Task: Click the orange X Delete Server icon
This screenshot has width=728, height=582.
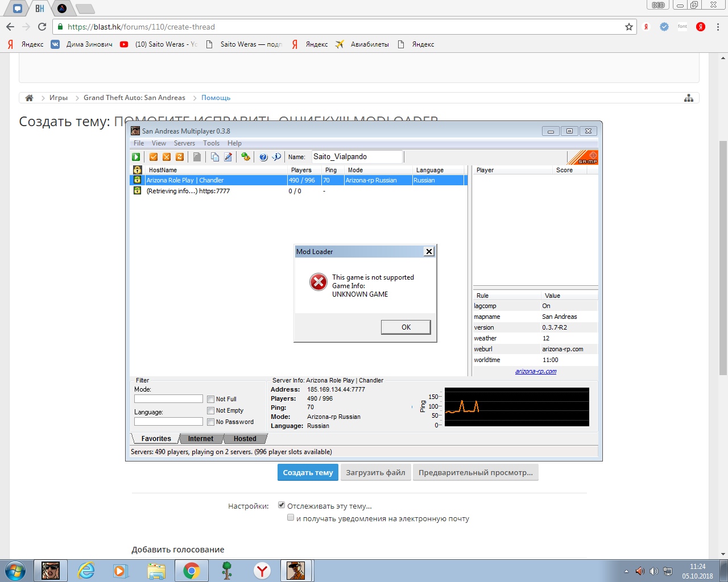Action: (167, 157)
